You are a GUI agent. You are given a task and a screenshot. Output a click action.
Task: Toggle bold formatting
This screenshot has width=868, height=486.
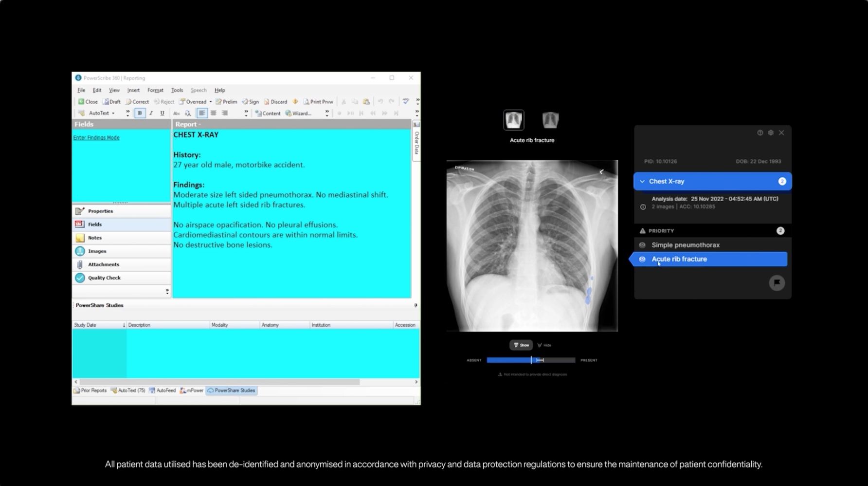[140, 113]
